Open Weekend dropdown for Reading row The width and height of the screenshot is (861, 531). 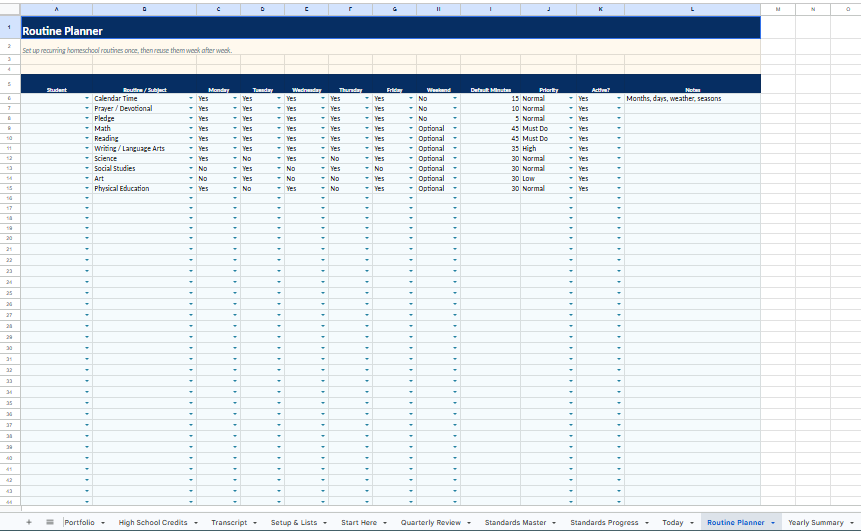point(455,138)
